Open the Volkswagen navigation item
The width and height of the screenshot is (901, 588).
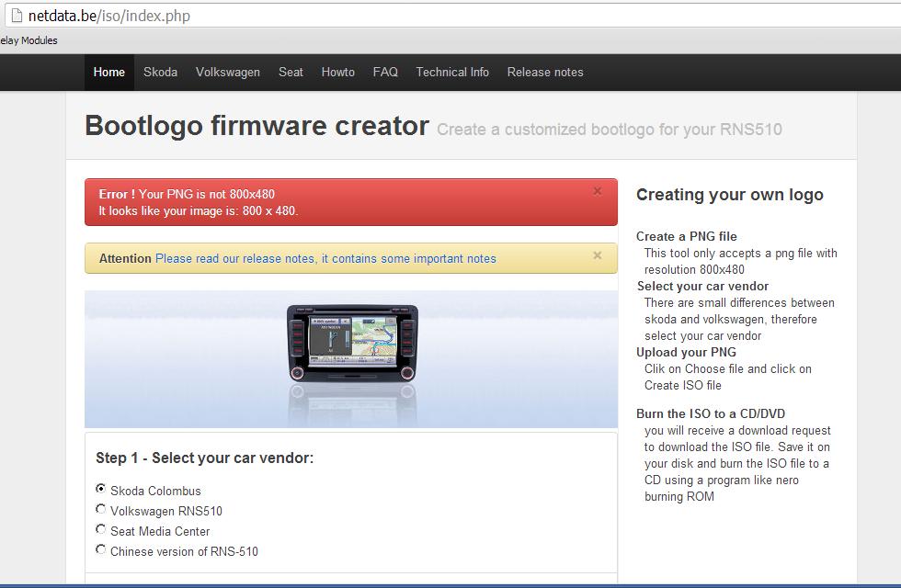coord(227,72)
